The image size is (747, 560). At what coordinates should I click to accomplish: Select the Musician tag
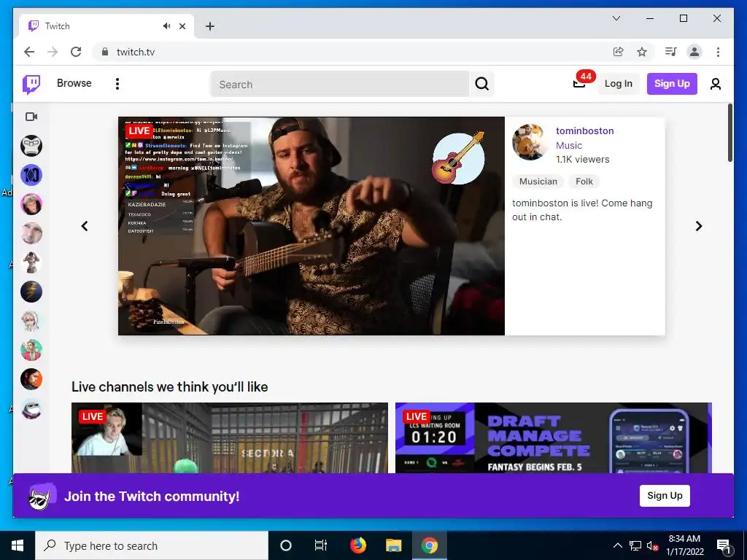point(538,182)
